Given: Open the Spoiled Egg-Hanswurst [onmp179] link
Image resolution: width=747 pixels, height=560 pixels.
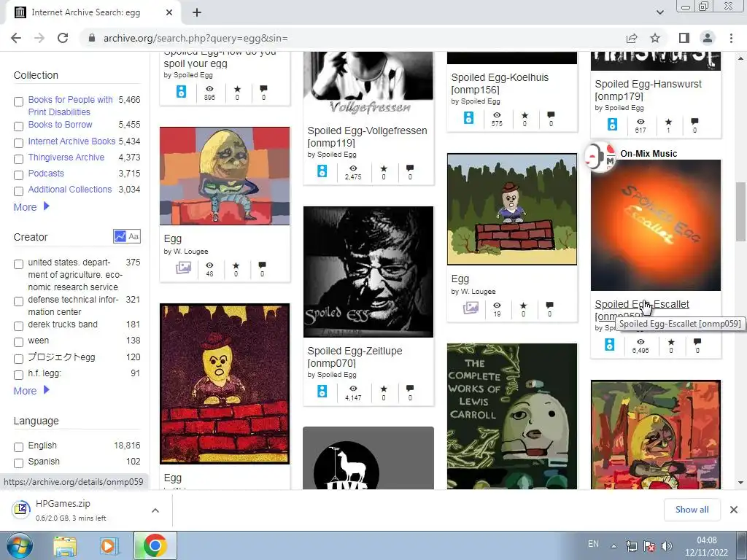Looking at the screenshot, I should click(648, 90).
